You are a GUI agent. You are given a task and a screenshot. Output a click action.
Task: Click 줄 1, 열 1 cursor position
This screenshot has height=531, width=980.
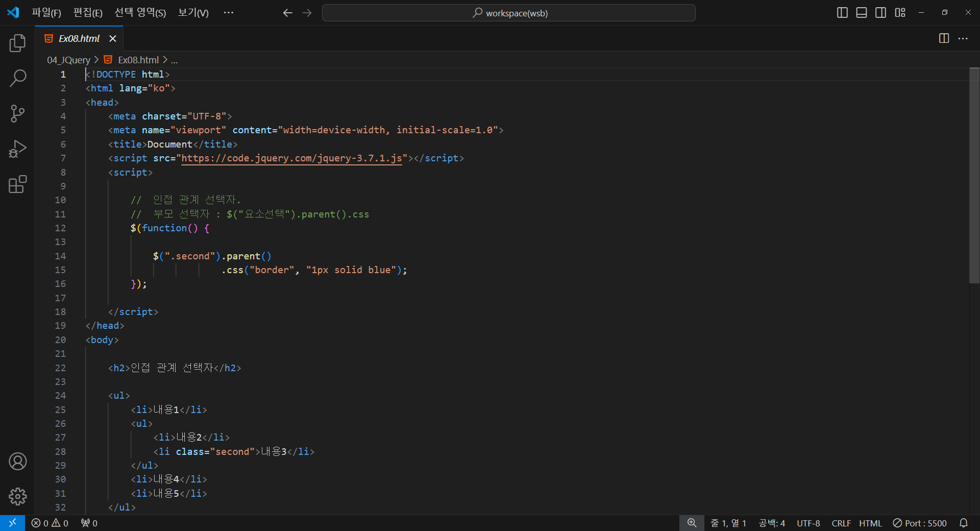728,523
